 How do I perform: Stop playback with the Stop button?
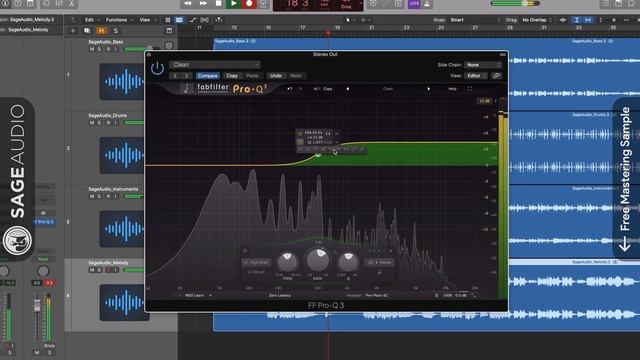218,3
